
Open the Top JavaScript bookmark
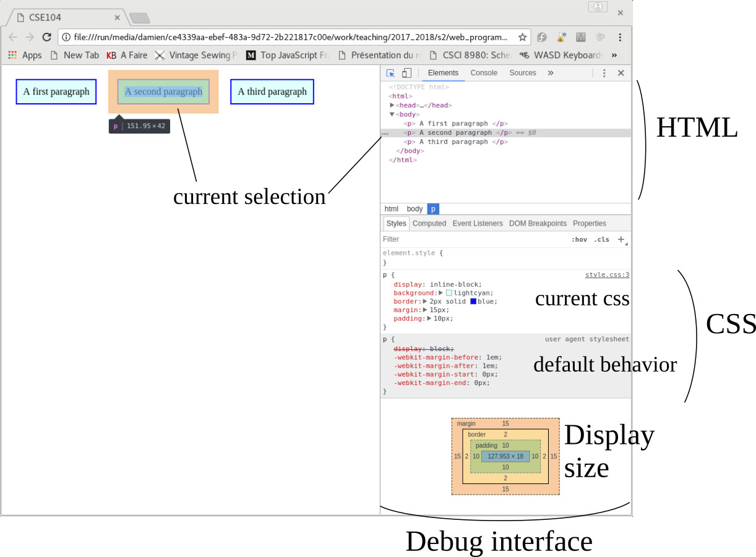point(288,55)
